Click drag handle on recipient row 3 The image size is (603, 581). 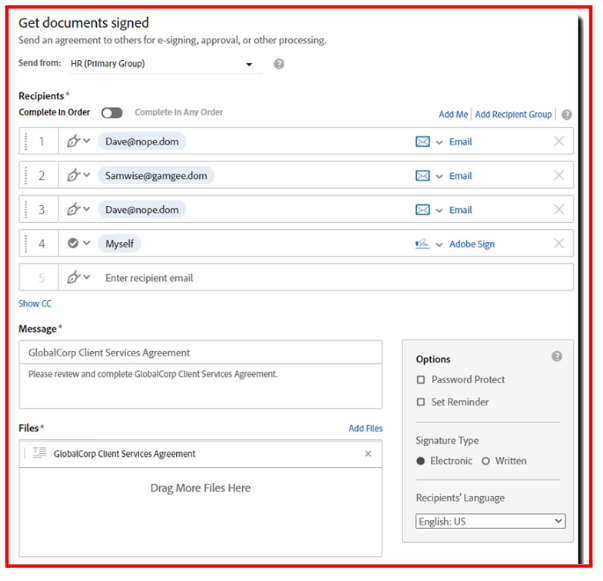pyautogui.click(x=26, y=210)
